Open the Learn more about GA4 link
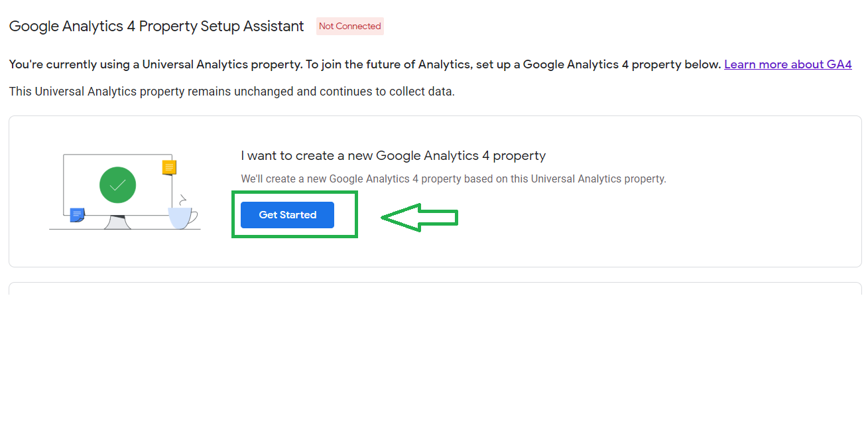868x430 pixels. tap(788, 64)
